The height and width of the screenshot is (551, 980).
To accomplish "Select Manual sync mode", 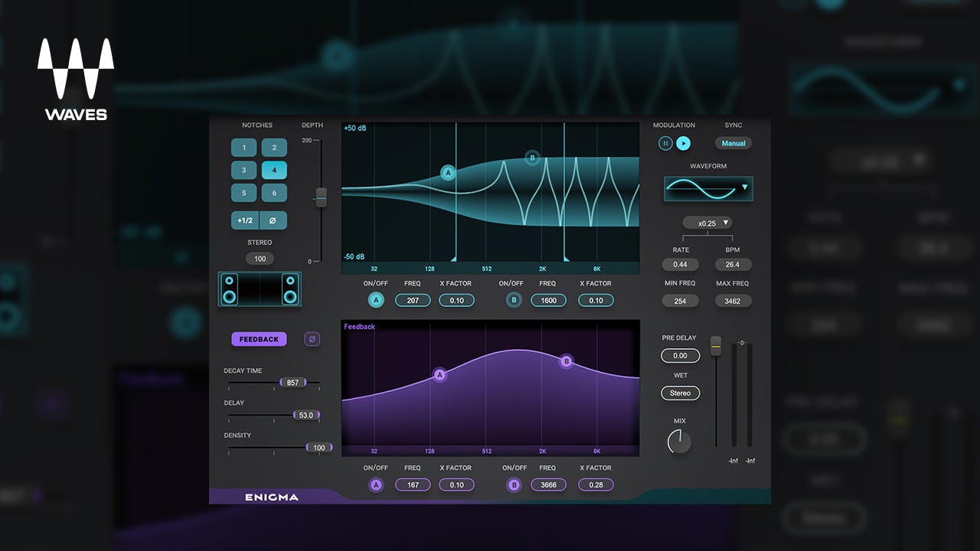I will point(733,142).
